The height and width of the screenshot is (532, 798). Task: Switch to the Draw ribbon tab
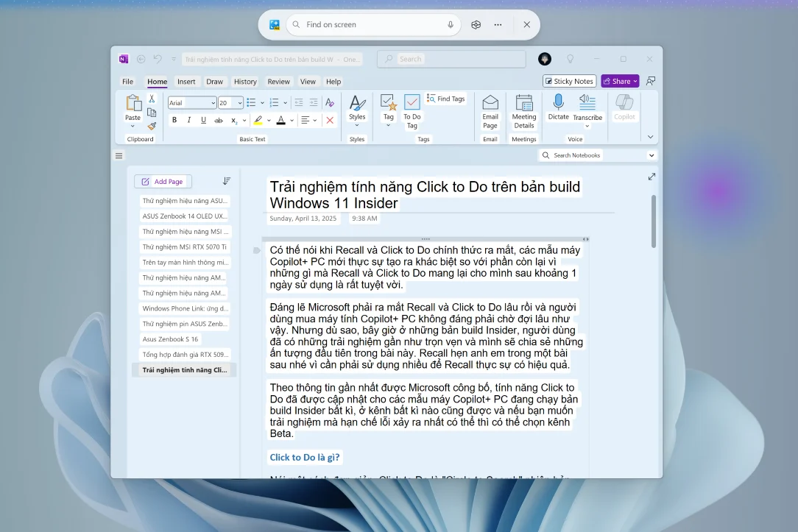point(215,82)
